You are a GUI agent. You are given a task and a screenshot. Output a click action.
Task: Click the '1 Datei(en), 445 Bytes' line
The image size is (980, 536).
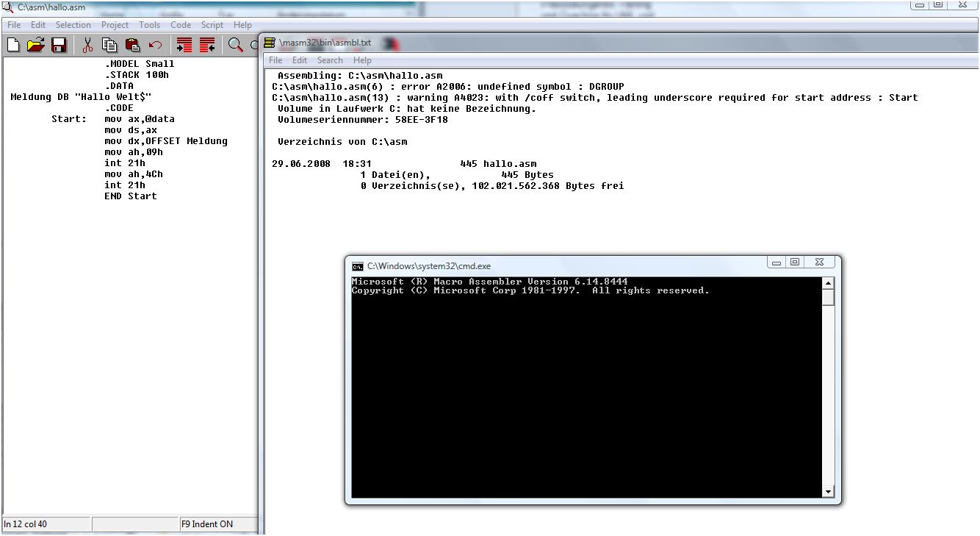click(457, 174)
